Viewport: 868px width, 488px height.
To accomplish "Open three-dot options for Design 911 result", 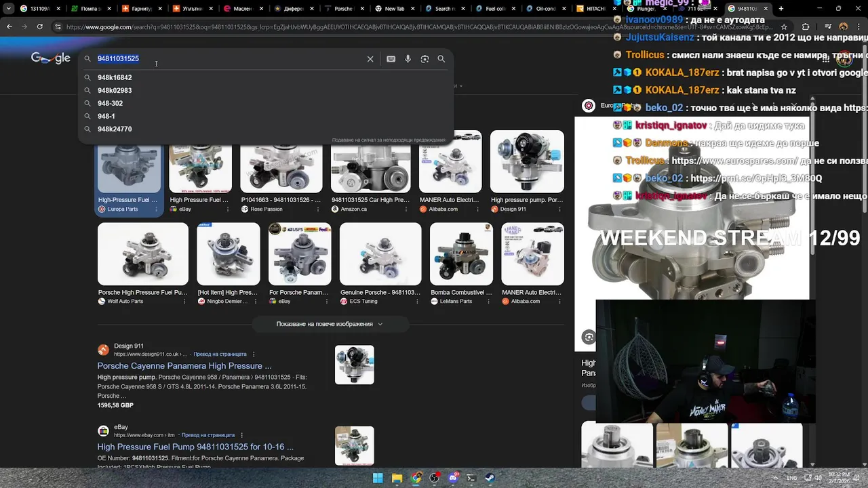I will [254, 354].
